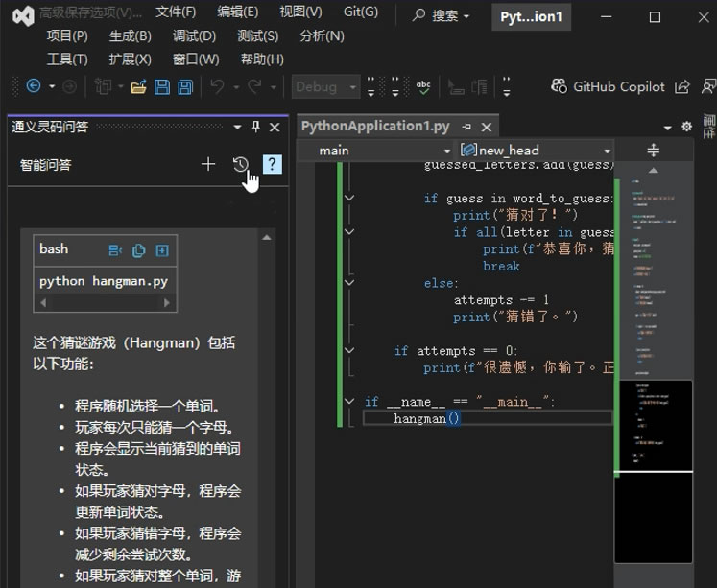Open the 帮助(H) menu

[262, 59]
